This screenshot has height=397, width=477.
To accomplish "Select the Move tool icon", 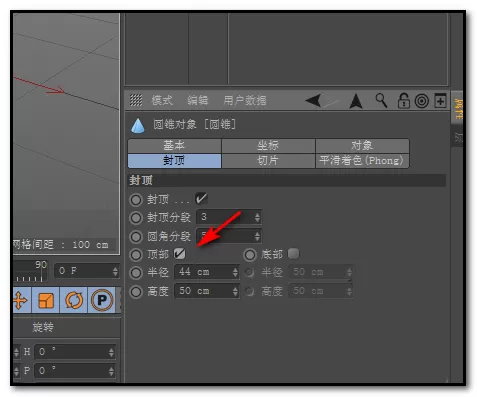I will click(21, 300).
